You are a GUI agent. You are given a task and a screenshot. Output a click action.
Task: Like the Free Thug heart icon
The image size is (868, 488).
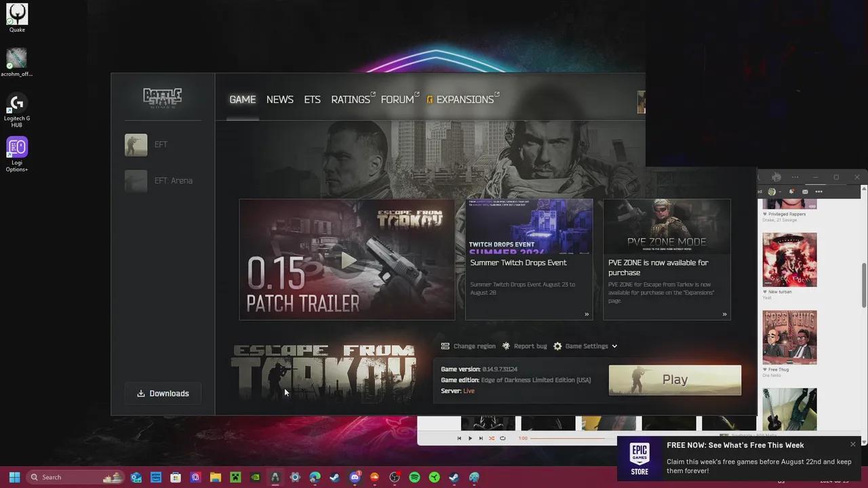point(765,370)
